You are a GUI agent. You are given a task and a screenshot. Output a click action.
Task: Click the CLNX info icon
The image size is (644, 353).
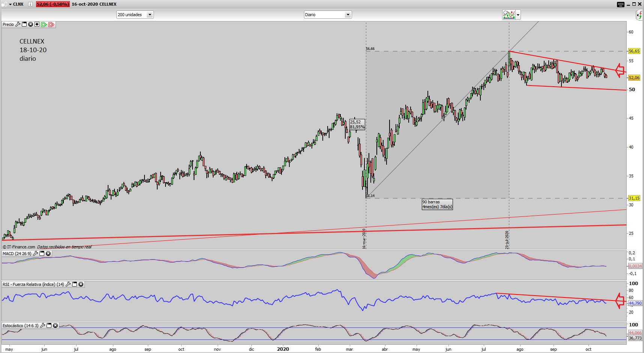[30, 4]
